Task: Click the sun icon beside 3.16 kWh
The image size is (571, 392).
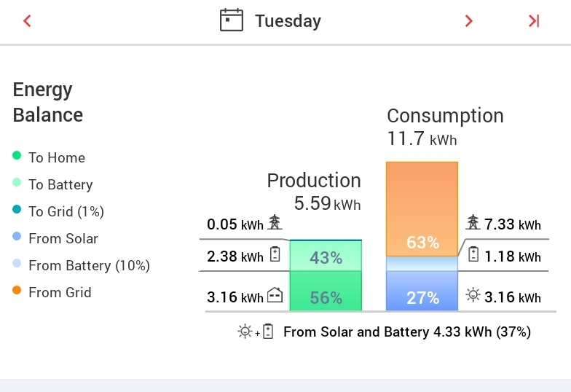Action: pyautogui.click(x=473, y=295)
